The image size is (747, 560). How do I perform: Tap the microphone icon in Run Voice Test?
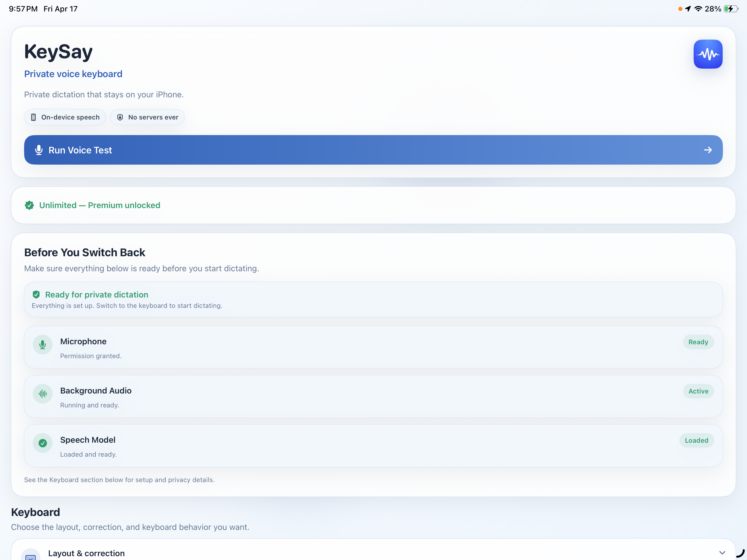click(x=39, y=150)
